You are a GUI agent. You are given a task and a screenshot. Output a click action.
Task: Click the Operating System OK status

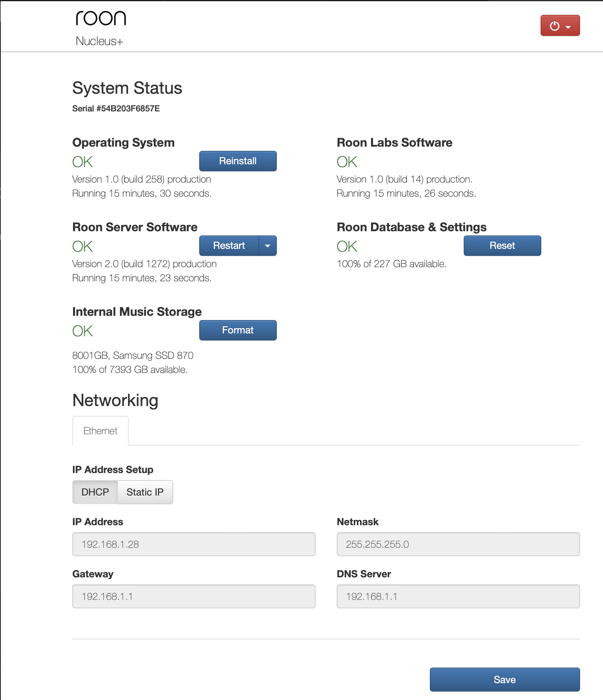[83, 162]
